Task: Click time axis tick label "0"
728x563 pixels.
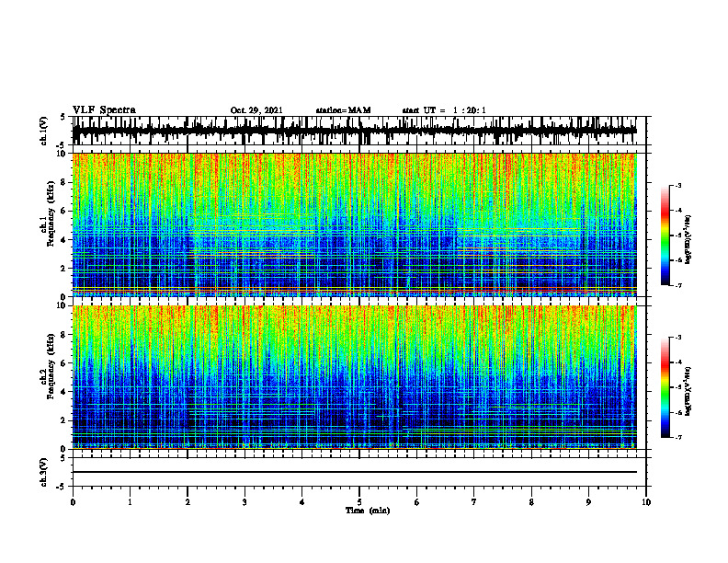Action: [x=73, y=502]
